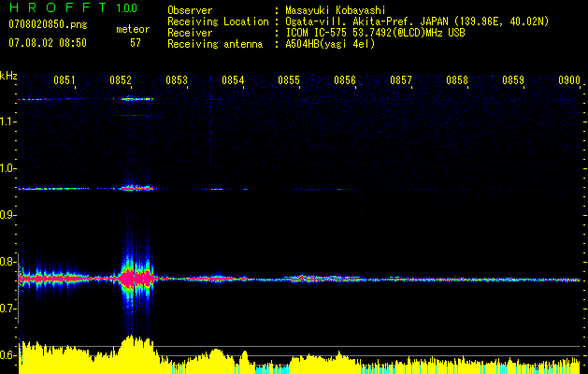Click the date stamp 07.08.02 08:50
588x374 pixels.
[x=48, y=43]
